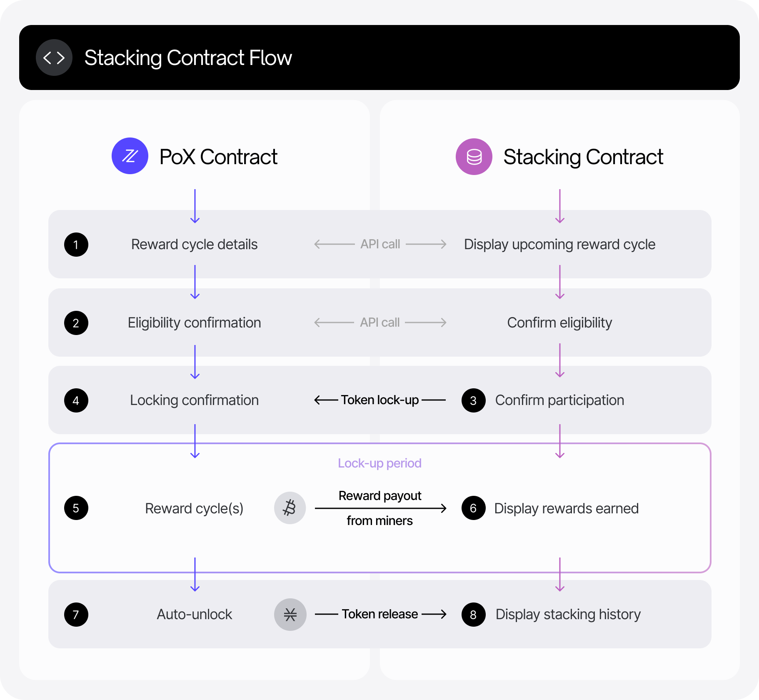Click the code brackets icon in header
The height and width of the screenshot is (700, 759).
click(54, 57)
